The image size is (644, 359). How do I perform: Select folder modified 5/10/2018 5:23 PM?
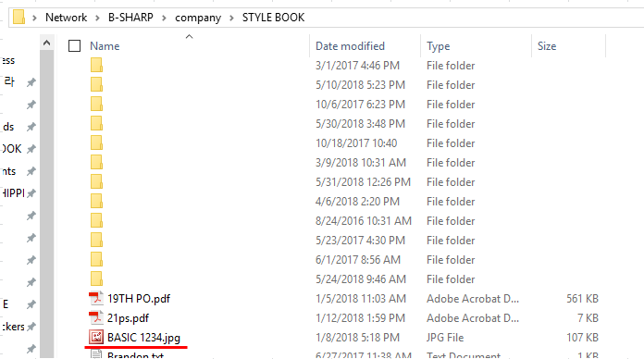point(96,84)
